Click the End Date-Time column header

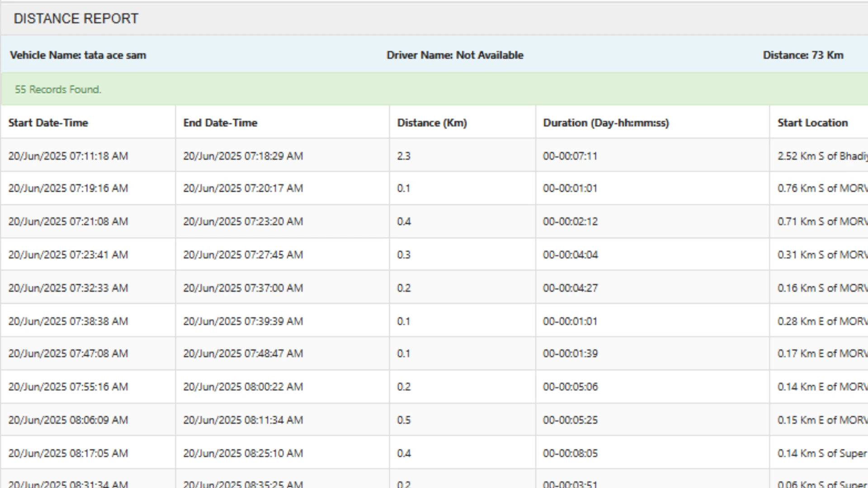[220, 123]
